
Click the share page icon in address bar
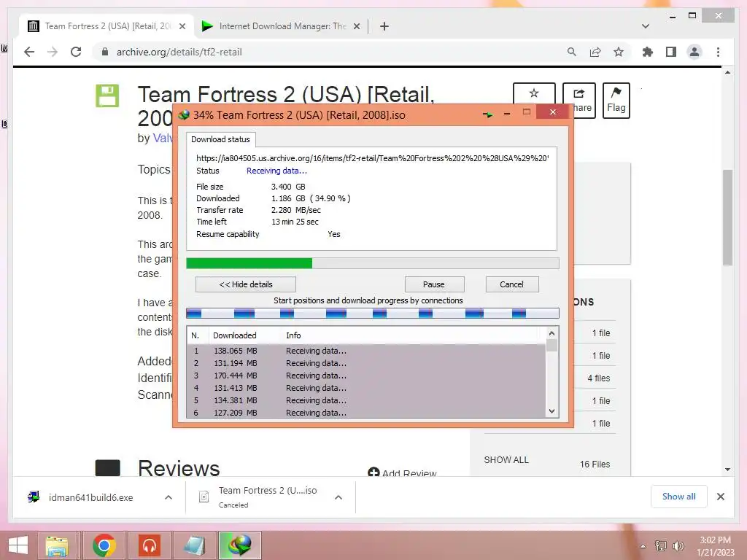coord(595,52)
